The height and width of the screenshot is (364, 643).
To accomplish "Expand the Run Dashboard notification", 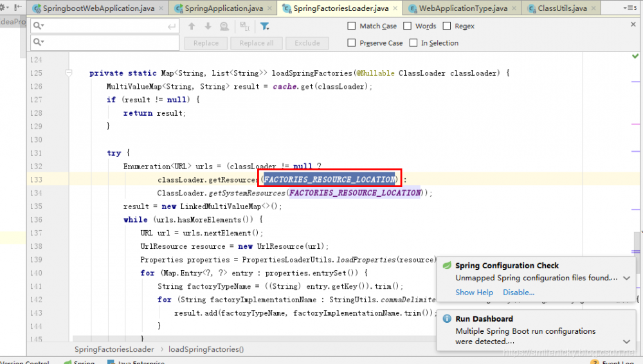I will coord(627,341).
